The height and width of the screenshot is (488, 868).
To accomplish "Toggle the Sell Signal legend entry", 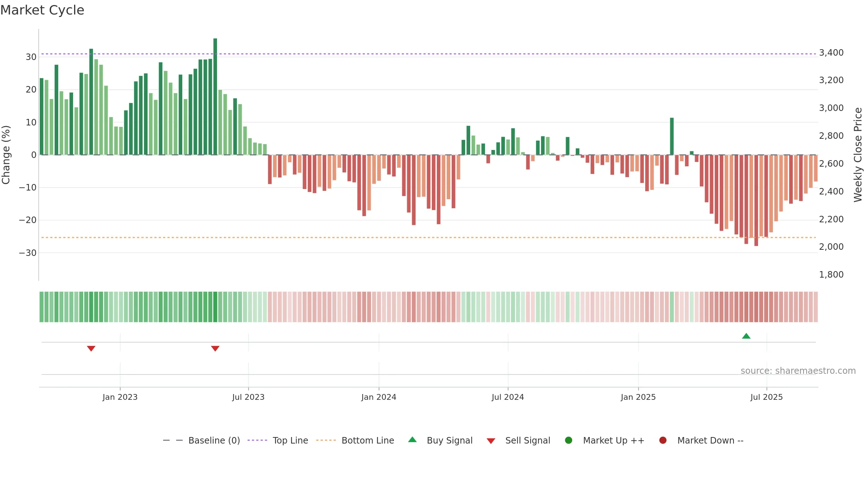I will coord(518,440).
